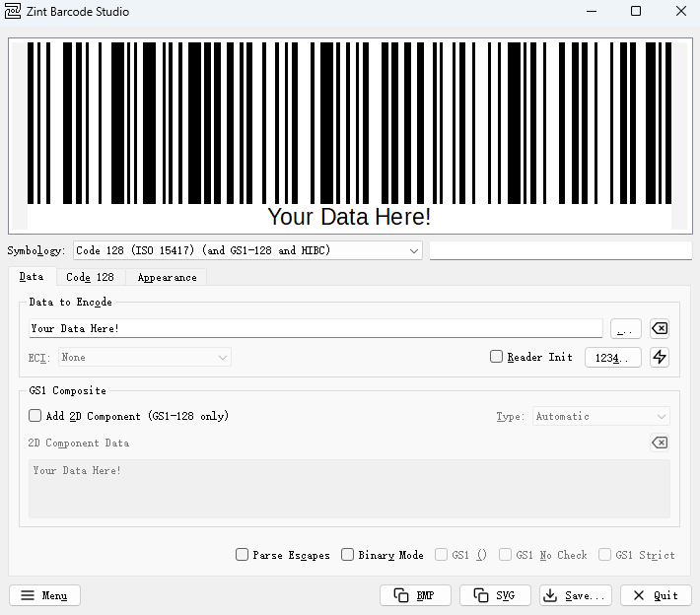Viewport: 700px width, 615px height.
Task: Open the hamburger Menu button
Action: coord(44,595)
